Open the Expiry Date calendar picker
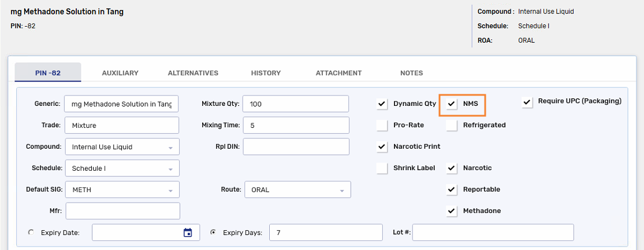The width and height of the screenshot is (644, 250). [188, 233]
